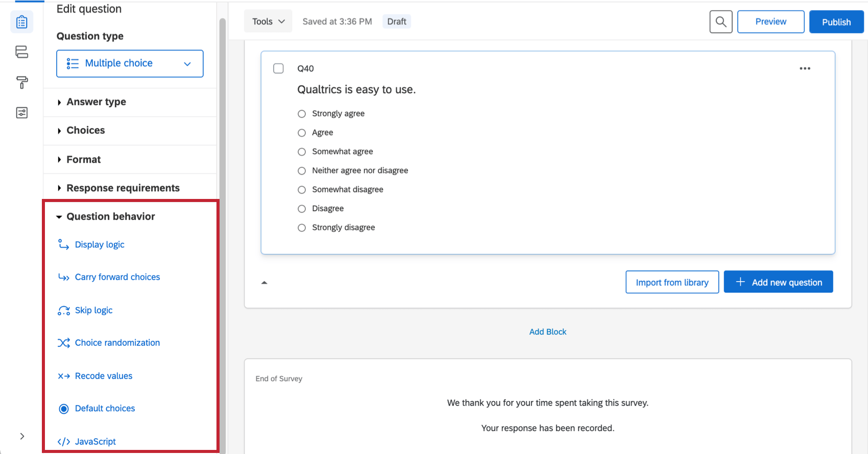Screen dimensions: 868x454
Task: Open the Multiple choice question type dropdown
Action: [130, 63]
